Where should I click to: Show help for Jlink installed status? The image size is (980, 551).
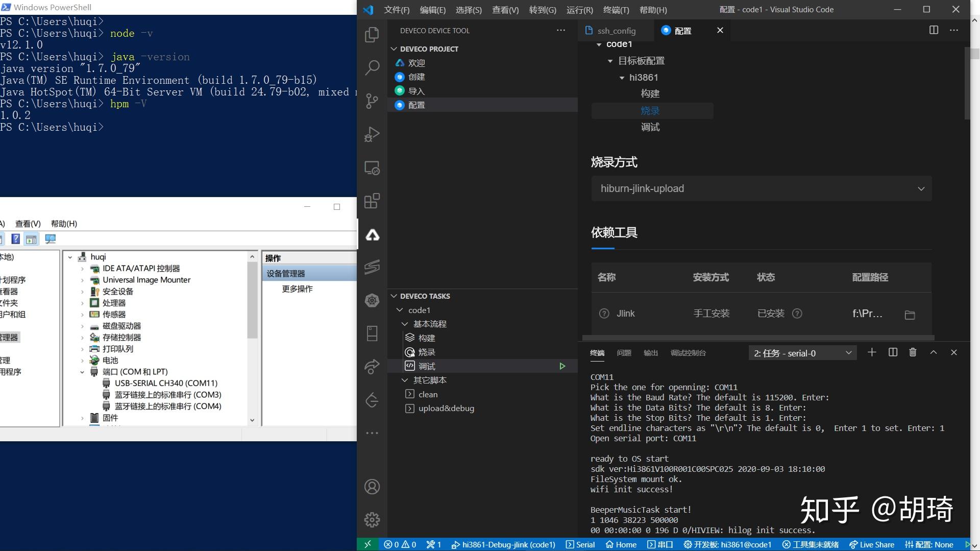click(x=797, y=314)
